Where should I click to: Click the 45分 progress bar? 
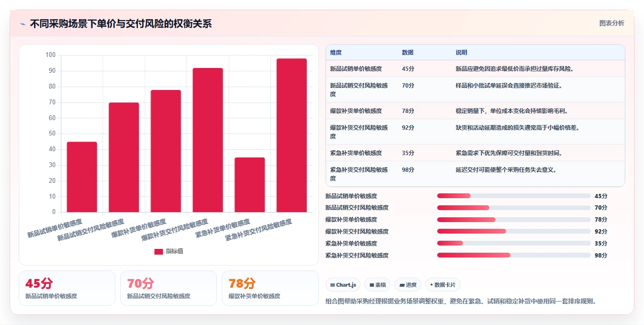514,196
